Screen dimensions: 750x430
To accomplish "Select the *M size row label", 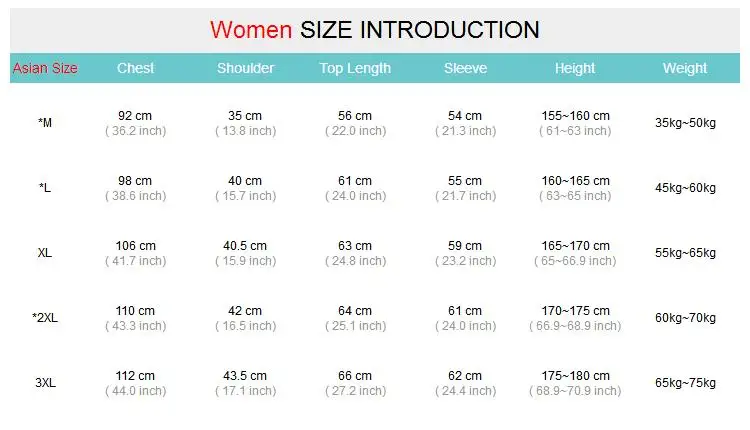I will (x=45, y=123).
